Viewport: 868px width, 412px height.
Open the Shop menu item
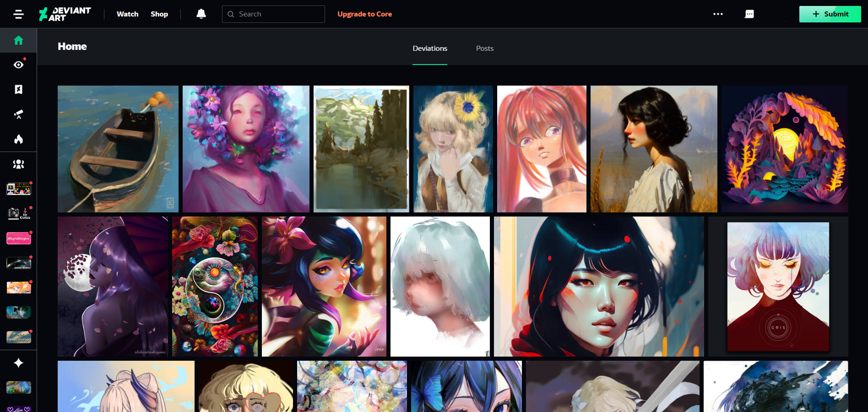coord(159,14)
